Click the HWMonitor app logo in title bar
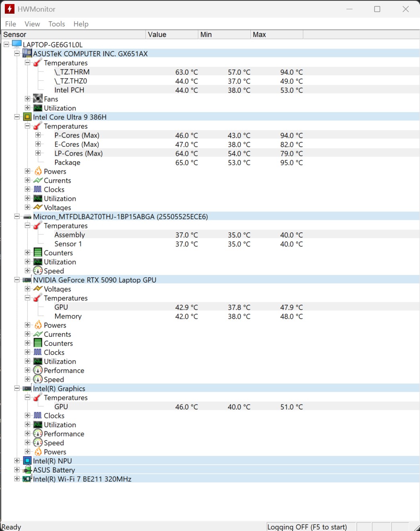This screenshot has height=531, width=420. tap(10, 9)
